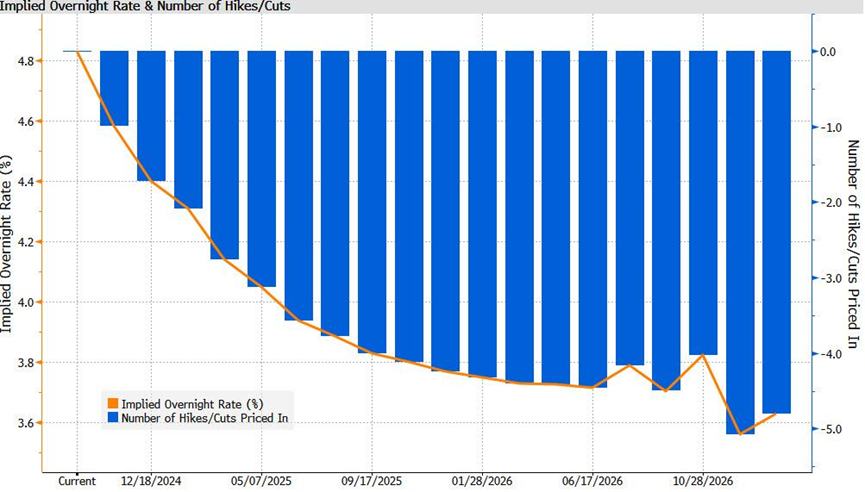This screenshot has height=492, width=865.
Task: Click the tallest blue bar reaching -5.0
Action: click(740, 243)
